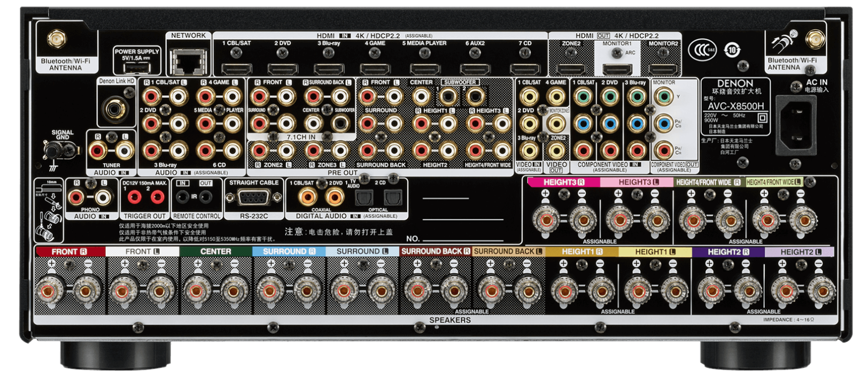Select the COMPONENT VIDEO IN label

(609, 165)
